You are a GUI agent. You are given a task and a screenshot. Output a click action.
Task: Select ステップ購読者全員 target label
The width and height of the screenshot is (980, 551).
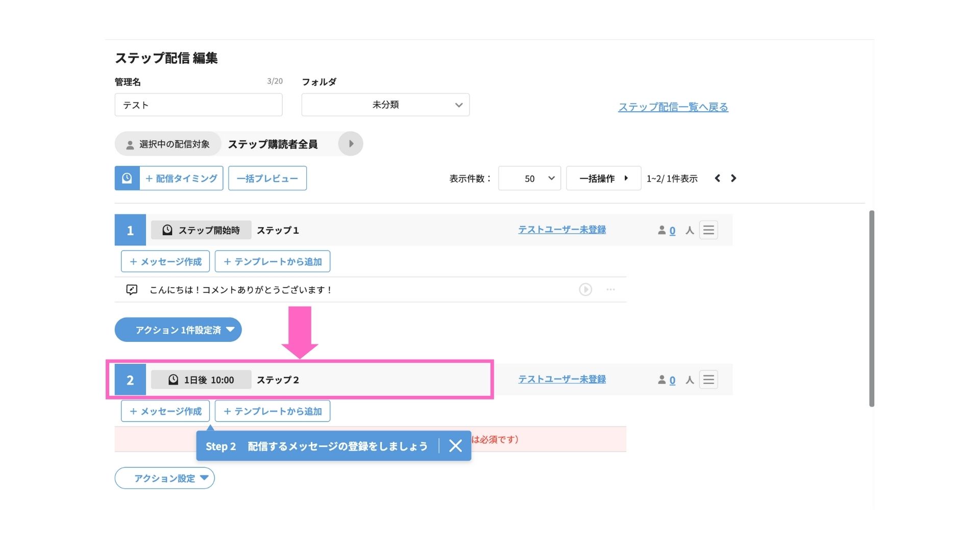(273, 144)
